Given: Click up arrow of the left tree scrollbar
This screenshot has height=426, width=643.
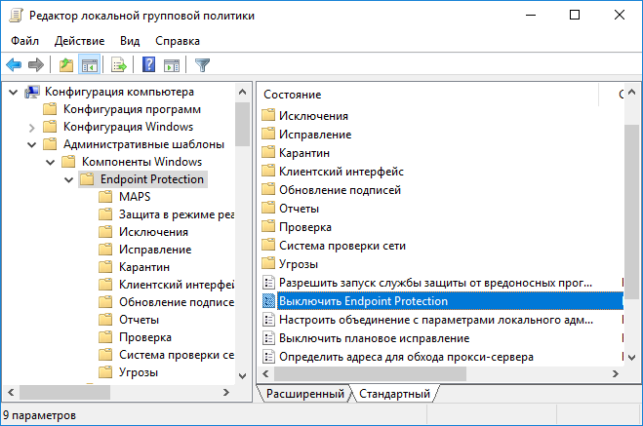Looking at the screenshot, I should [242, 92].
